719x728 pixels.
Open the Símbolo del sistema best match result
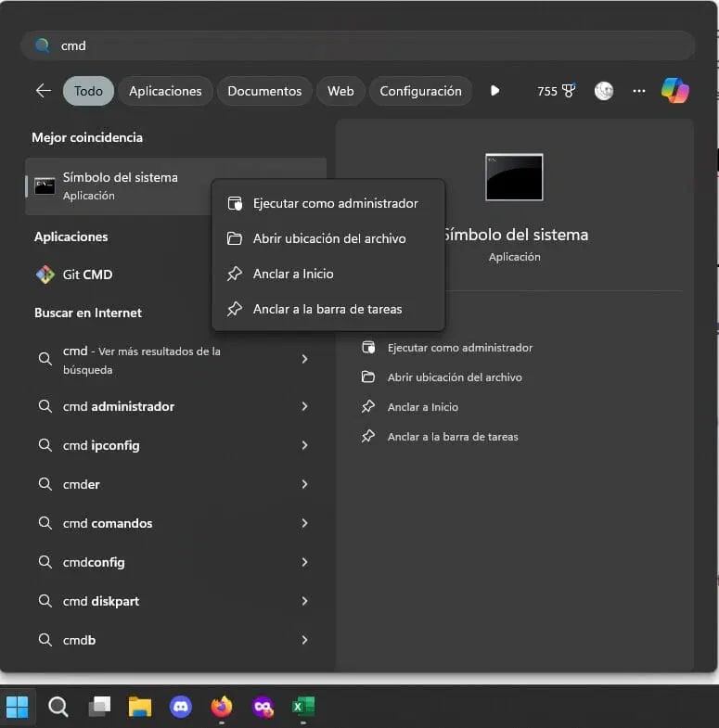(119, 186)
